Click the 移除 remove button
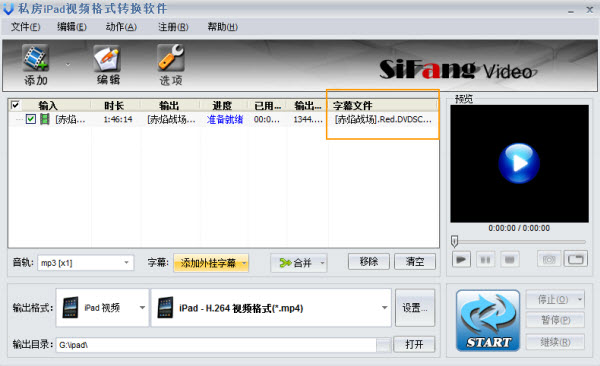 [x=369, y=261]
